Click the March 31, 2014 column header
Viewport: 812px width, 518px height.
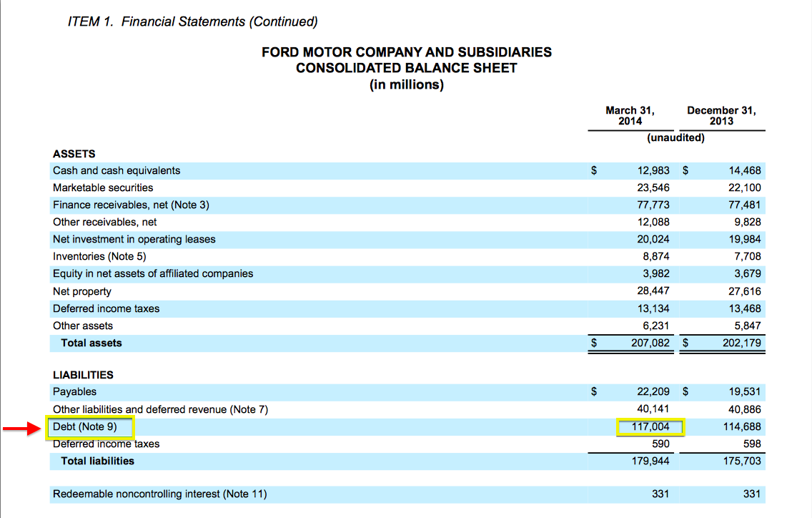(x=630, y=116)
